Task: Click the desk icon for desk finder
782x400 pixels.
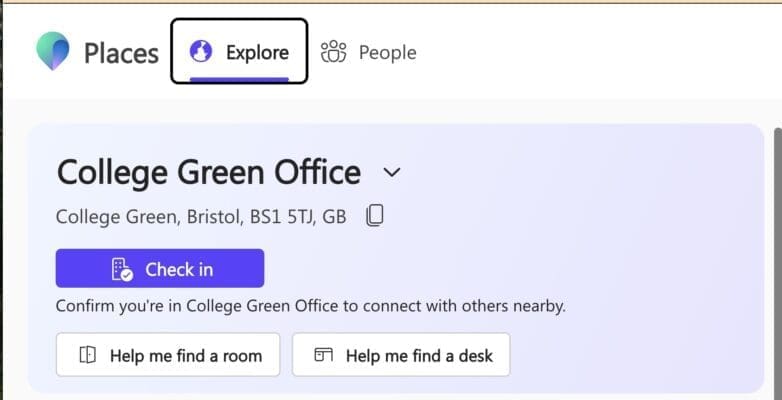Action: click(322, 355)
